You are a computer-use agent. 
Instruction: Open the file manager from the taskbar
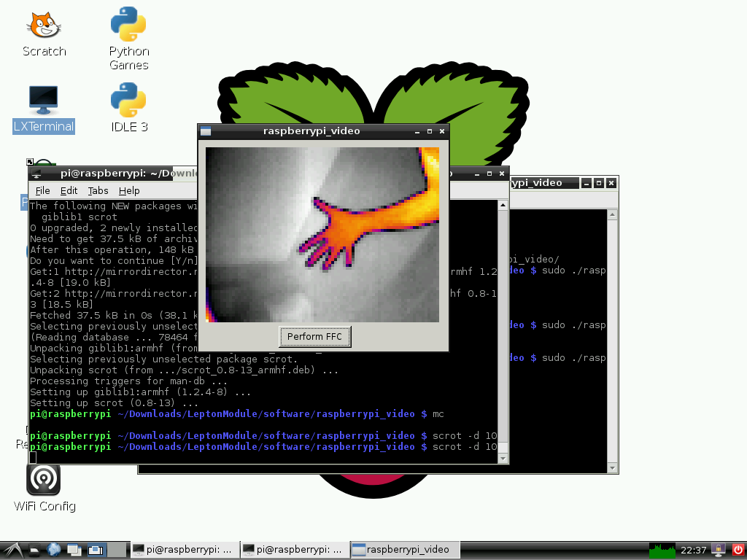pos(34,550)
